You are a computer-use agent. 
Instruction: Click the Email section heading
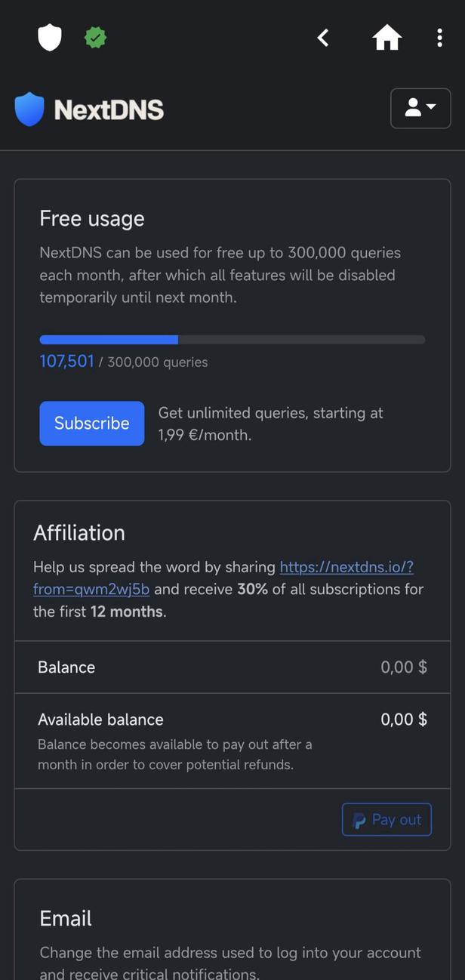66,919
